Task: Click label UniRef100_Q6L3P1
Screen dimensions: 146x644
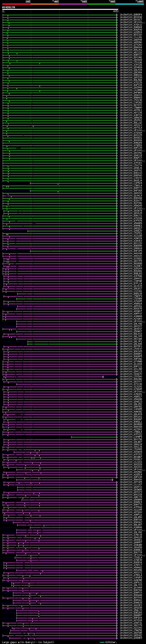Action: pyautogui.click(x=131, y=342)
